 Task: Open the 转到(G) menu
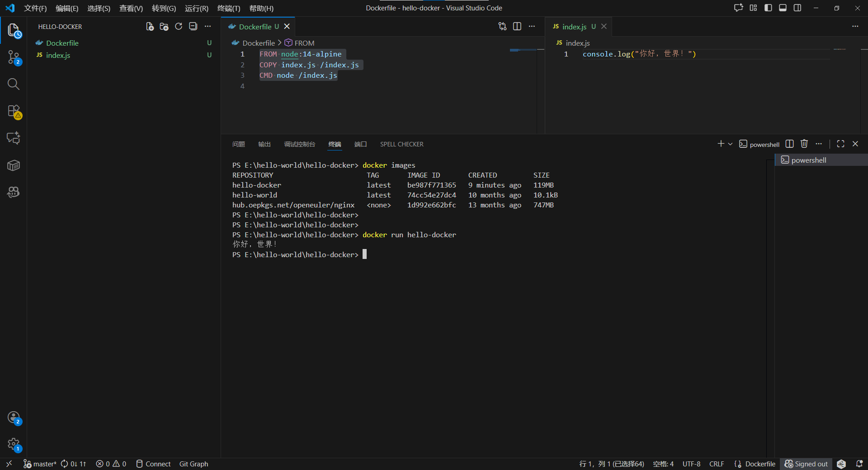click(x=164, y=8)
